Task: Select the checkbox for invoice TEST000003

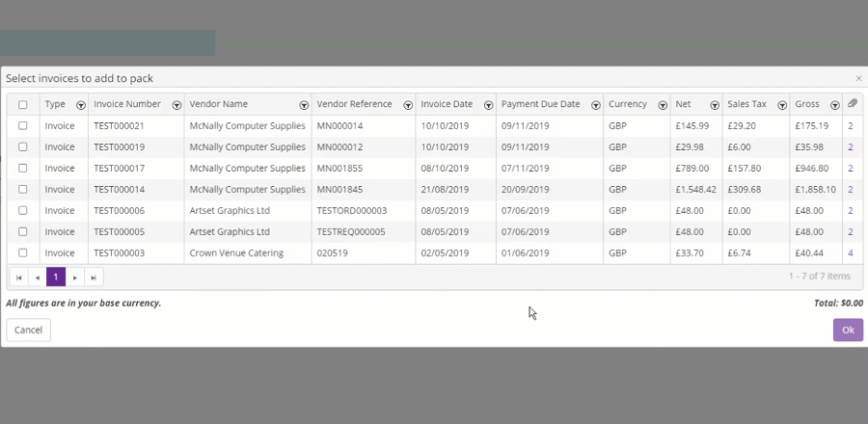Action: (x=23, y=252)
